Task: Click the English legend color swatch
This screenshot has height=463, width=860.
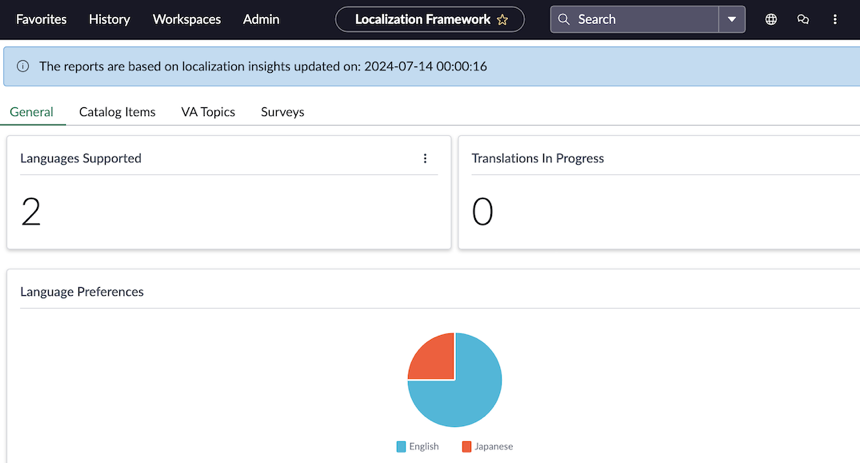Action: 401,447
